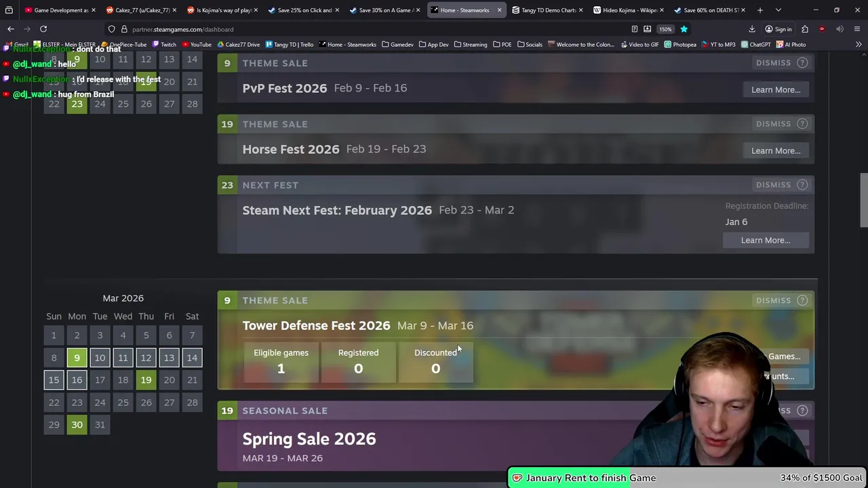Open the browser hamburger menu
The image size is (868, 488).
[x=857, y=29]
